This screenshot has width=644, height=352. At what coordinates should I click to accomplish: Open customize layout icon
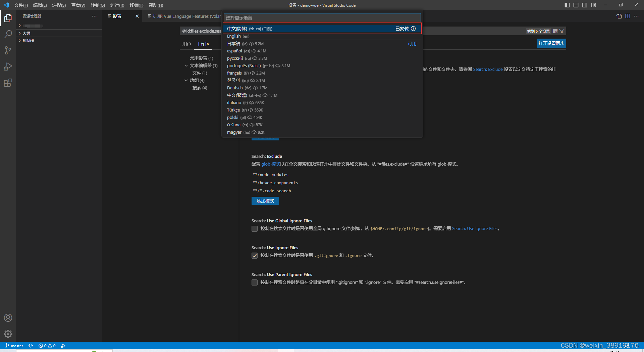(x=594, y=5)
